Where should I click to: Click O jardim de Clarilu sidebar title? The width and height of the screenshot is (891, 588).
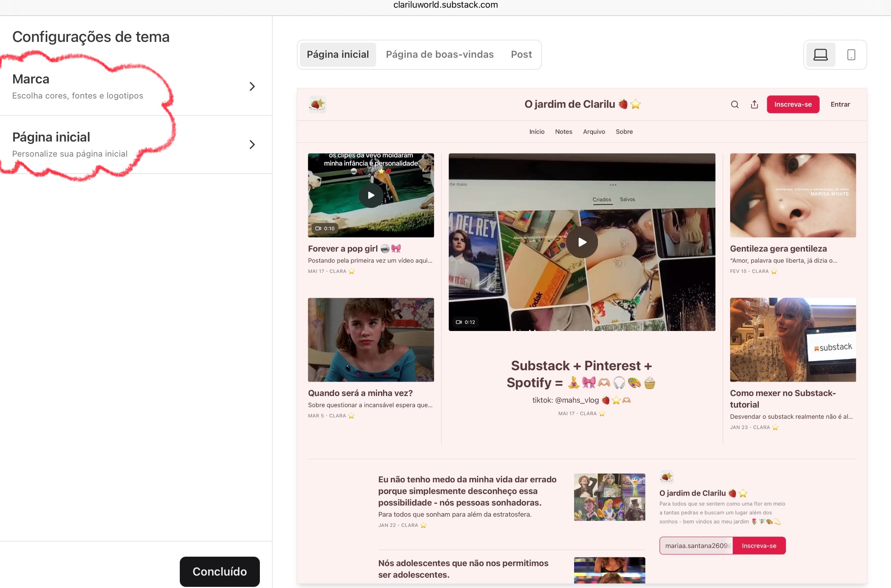click(x=703, y=493)
